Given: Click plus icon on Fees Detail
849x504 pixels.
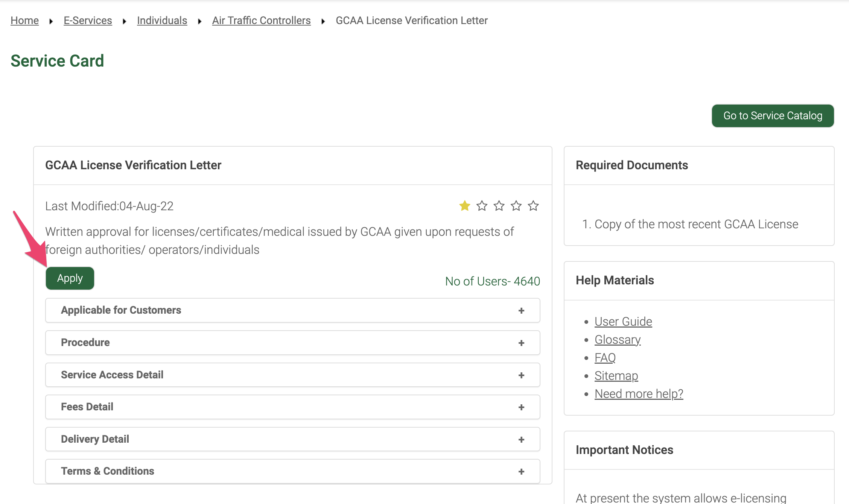Looking at the screenshot, I should [x=521, y=407].
